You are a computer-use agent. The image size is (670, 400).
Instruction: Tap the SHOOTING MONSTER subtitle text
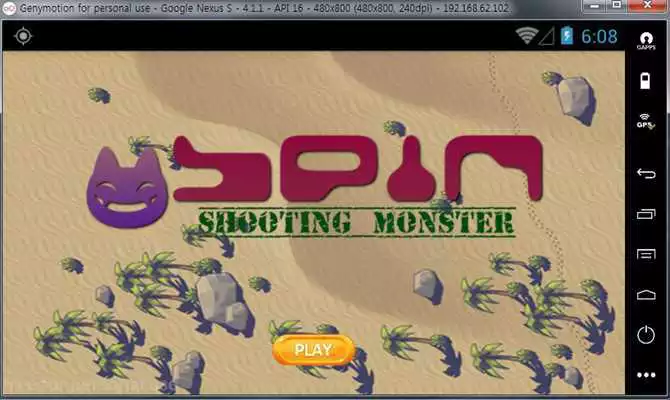pyautogui.click(x=357, y=222)
